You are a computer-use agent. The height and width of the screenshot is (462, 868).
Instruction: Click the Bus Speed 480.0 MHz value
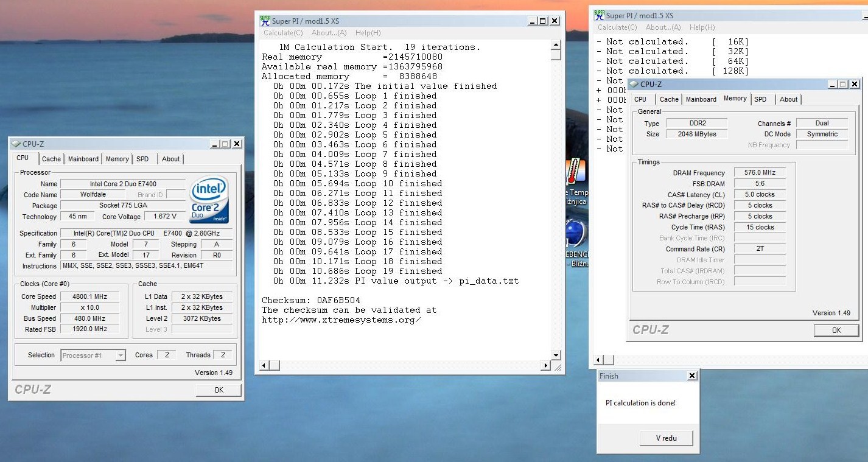click(x=89, y=318)
